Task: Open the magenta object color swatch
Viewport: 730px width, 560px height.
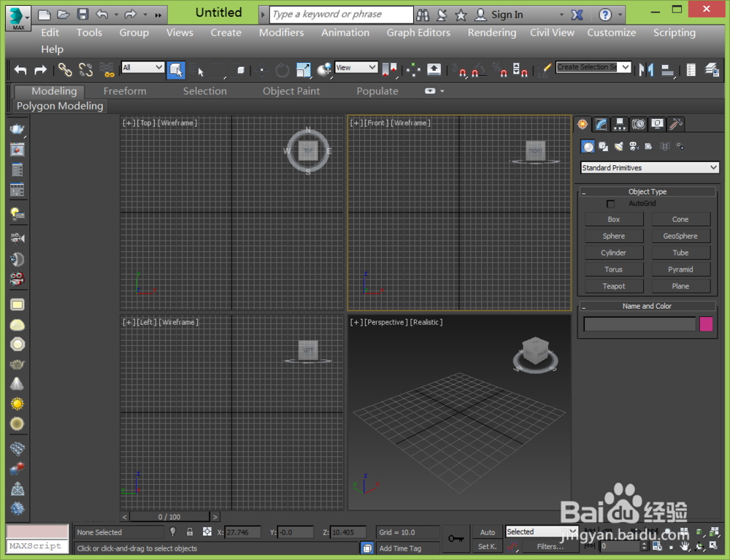Action: [706, 324]
